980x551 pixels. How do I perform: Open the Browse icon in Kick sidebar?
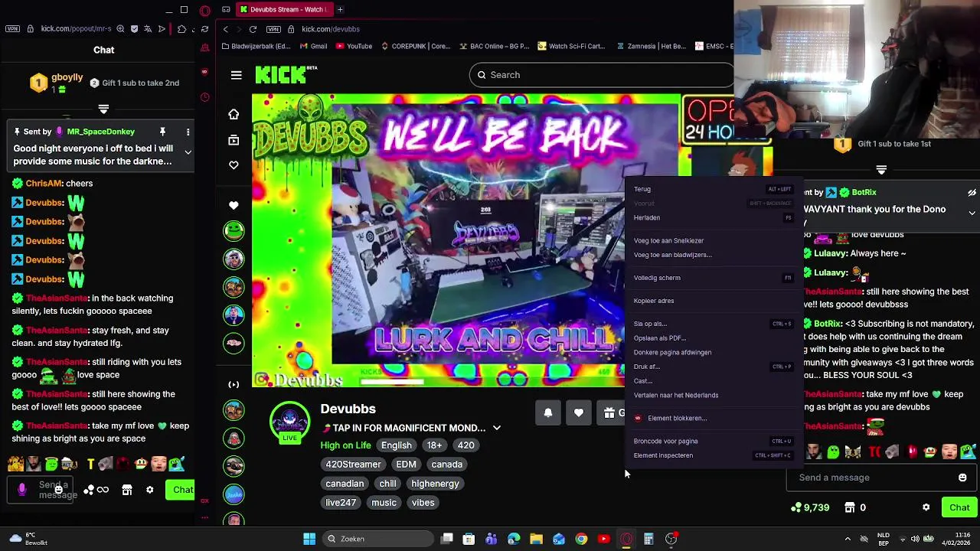tap(234, 140)
